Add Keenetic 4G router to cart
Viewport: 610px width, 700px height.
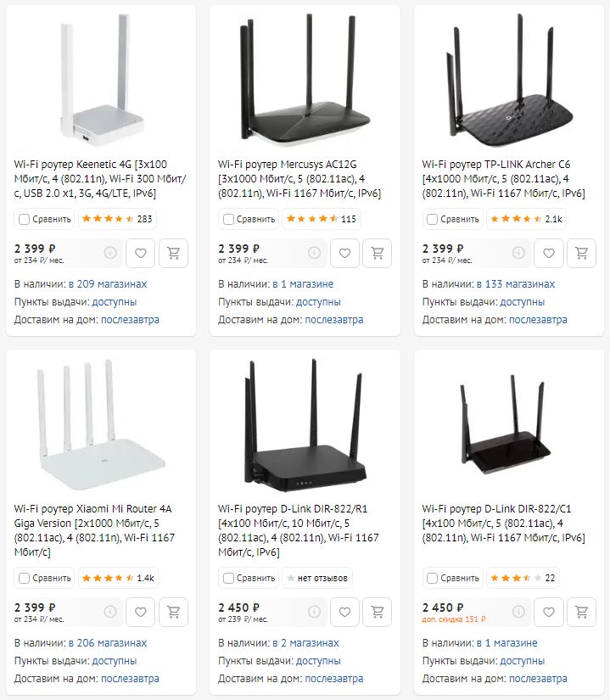click(174, 253)
